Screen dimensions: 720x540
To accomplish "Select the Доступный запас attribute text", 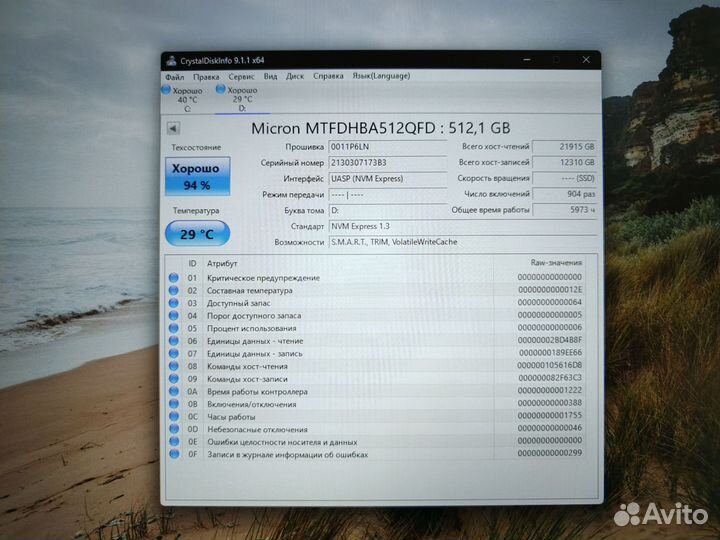I will click(238, 303).
